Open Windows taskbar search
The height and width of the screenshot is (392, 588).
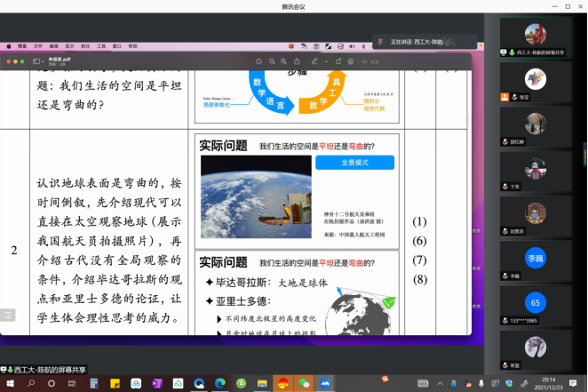[32, 383]
